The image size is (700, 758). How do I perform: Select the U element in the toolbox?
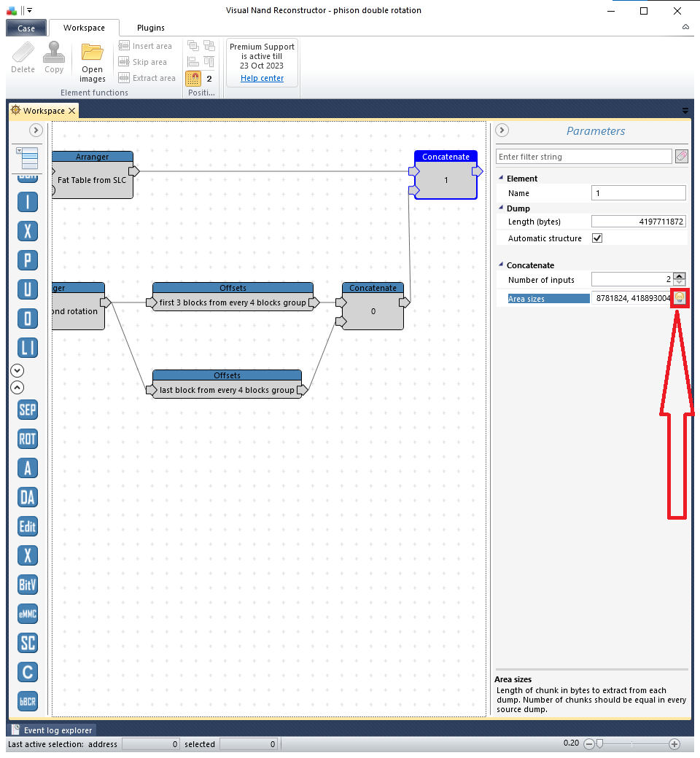point(28,289)
